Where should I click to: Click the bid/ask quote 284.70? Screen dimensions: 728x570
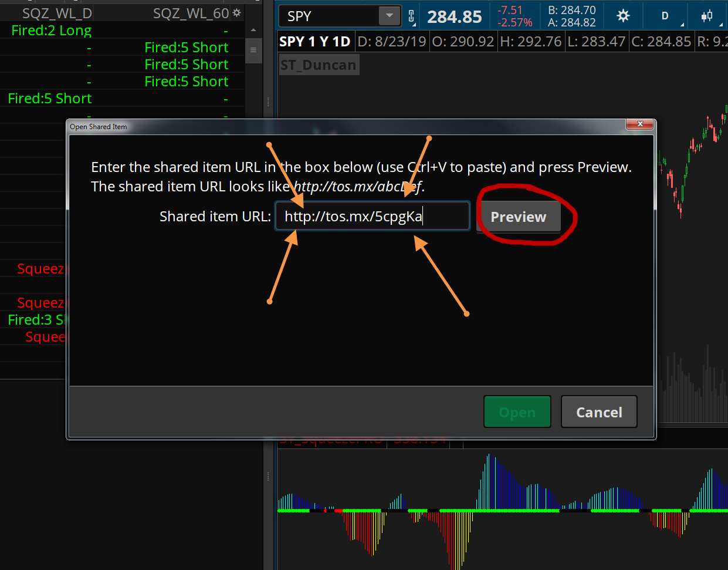572,10
